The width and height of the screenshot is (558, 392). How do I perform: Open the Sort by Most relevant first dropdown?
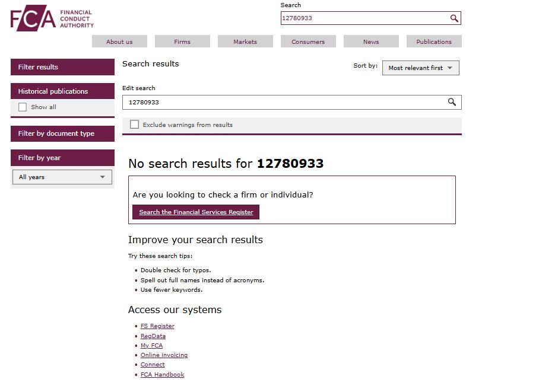421,68
